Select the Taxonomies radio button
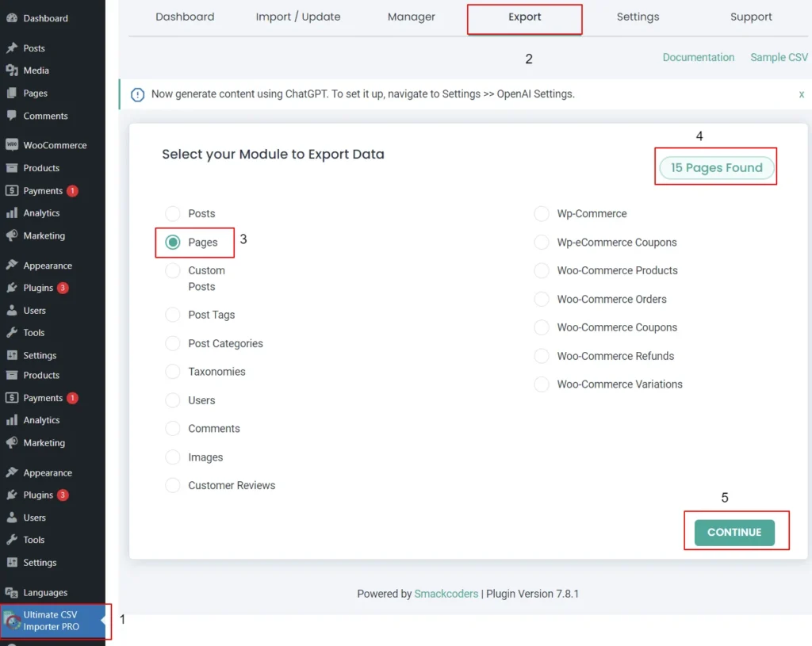 (x=172, y=372)
